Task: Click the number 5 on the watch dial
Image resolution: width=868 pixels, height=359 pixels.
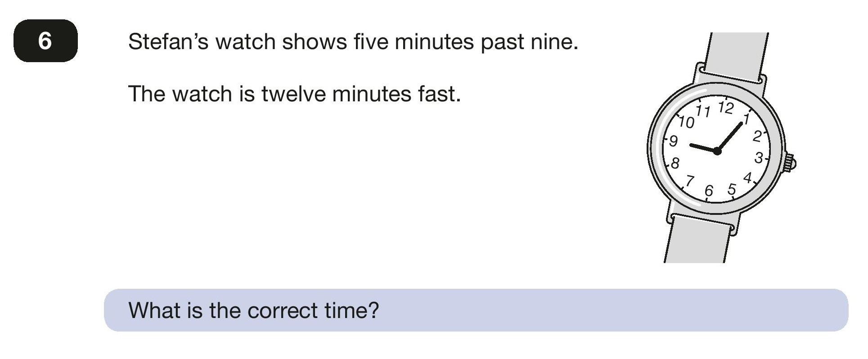Action: click(x=732, y=190)
